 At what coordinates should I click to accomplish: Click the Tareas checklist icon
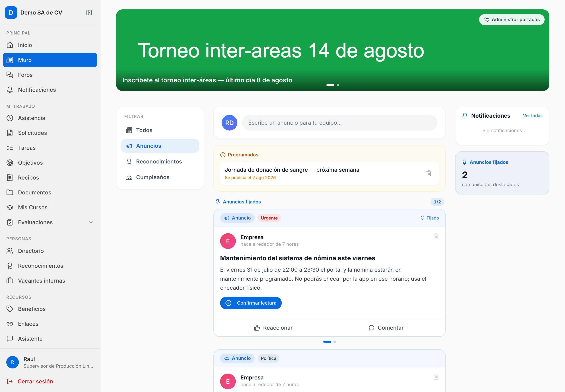coord(10,148)
